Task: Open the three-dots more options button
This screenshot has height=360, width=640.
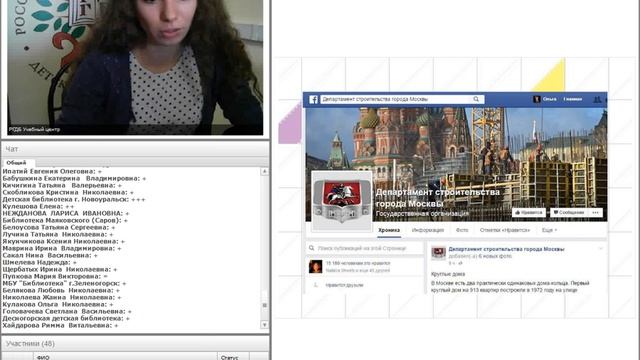Action: (x=596, y=213)
